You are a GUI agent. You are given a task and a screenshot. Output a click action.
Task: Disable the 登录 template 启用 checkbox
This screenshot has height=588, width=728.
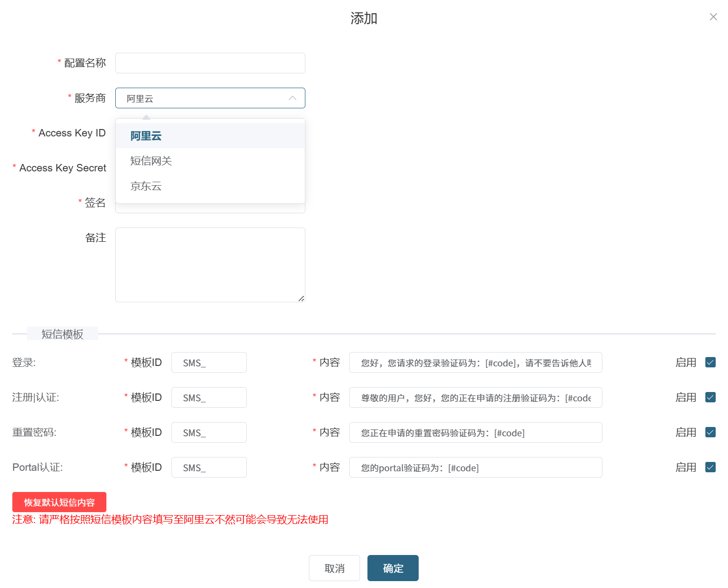click(710, 362)
